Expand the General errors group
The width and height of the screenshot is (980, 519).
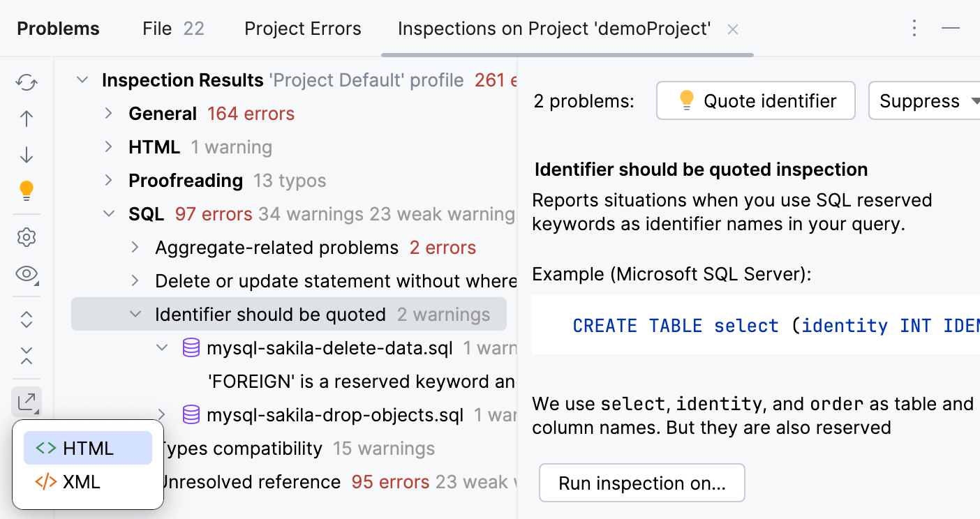pos(108,113)
